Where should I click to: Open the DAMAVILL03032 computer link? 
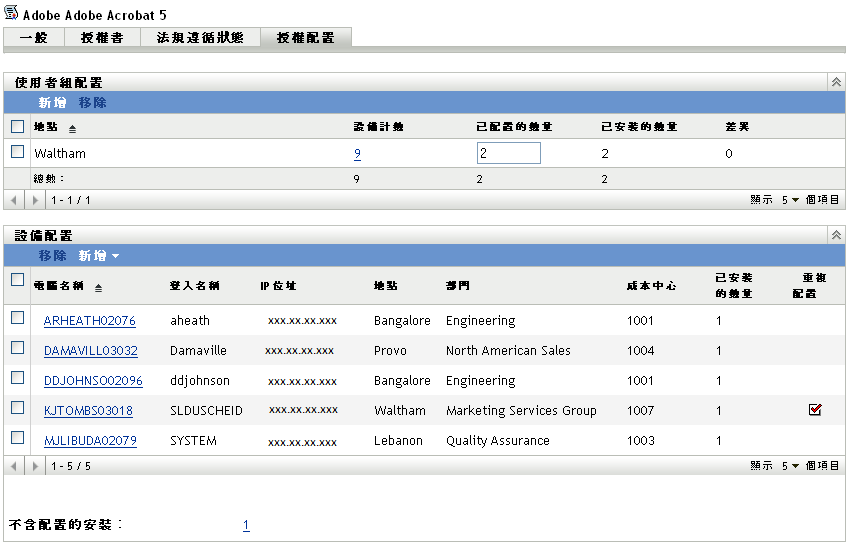[91, 350]
